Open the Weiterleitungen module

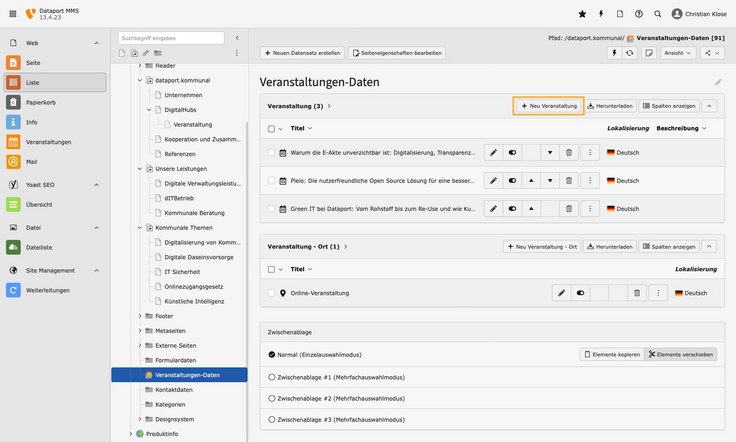click(x=48, y=290)
